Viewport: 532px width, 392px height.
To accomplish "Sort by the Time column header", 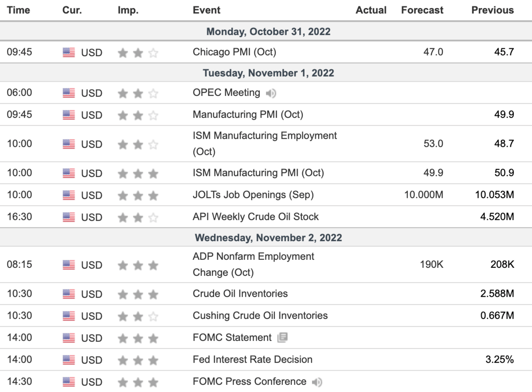I will [18, 10].
